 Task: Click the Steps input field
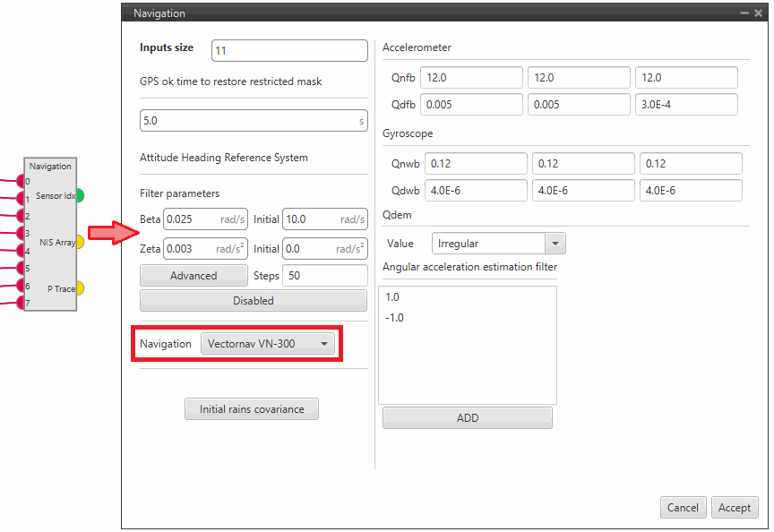pos(324,276)
